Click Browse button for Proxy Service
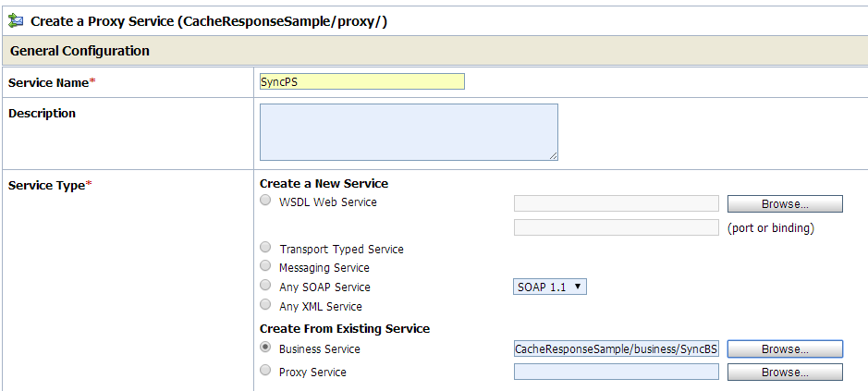This screenshot has width=868, height=391. [785, 373]
